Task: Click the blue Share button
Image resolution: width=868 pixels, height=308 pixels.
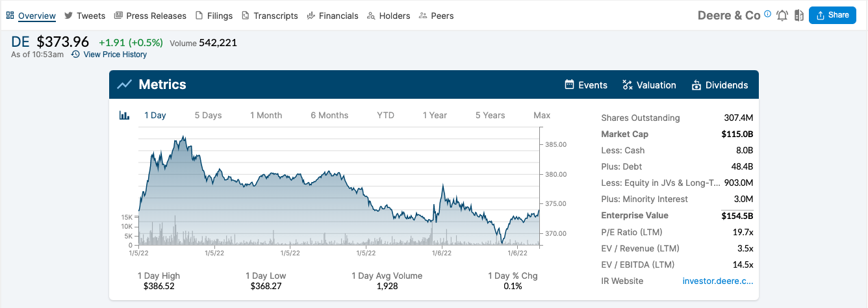Action: click(832, 16)
